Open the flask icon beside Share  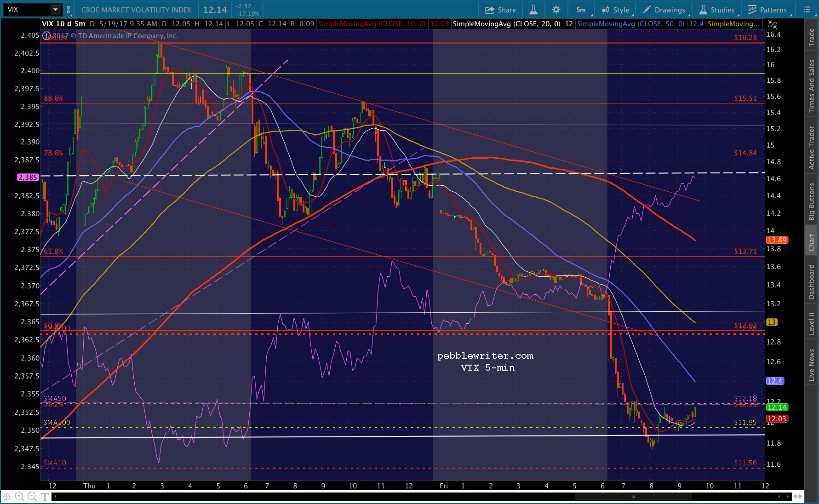[x=533, y=10]
